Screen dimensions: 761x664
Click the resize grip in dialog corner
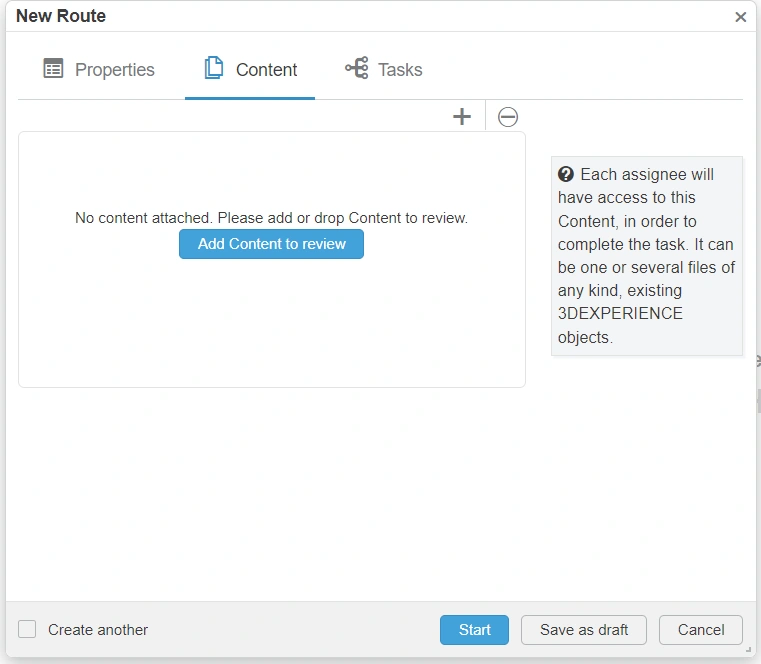click(748, 649)
